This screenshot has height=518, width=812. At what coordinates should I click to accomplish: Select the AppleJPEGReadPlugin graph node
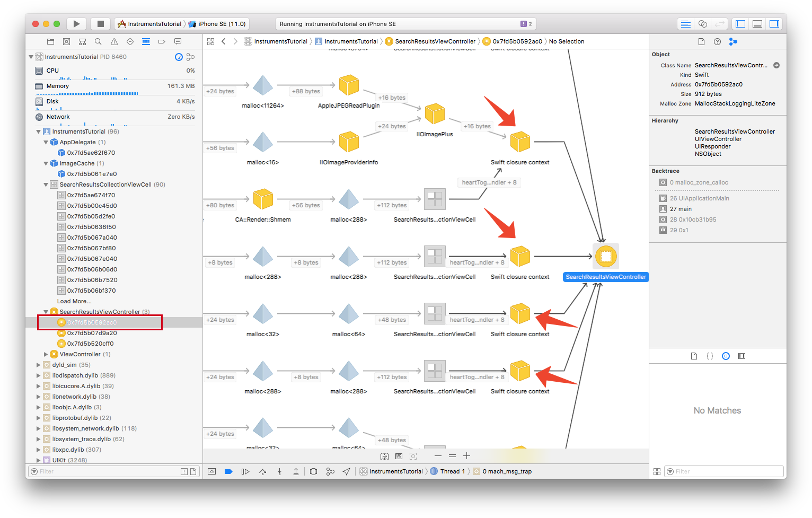pyautogui.click(x=349, y=85)
